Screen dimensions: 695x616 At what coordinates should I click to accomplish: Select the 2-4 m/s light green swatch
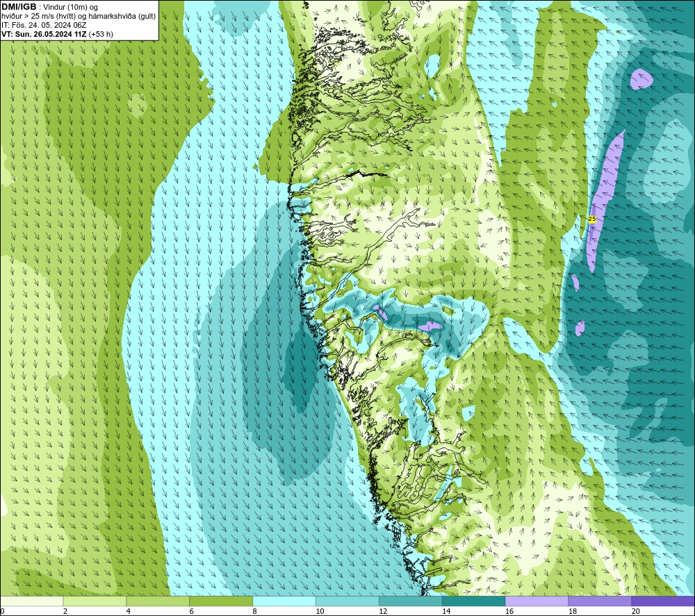tap(95, 601)
